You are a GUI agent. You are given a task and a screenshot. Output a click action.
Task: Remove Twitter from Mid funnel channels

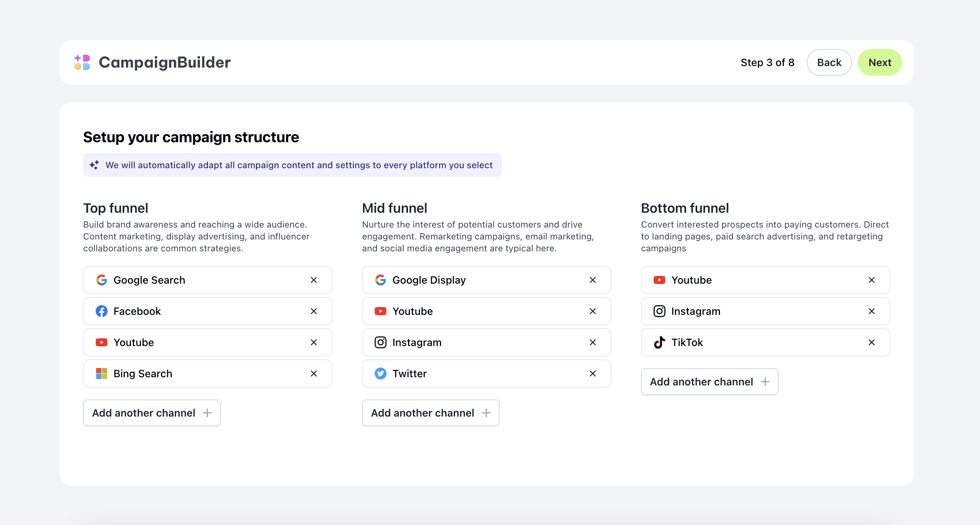point(592,374)
